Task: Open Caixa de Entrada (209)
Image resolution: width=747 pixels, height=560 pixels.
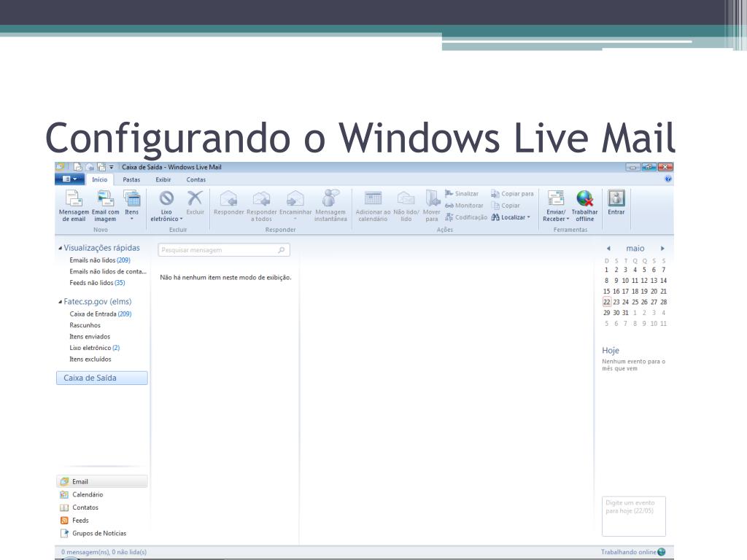Action: [101, 314]
